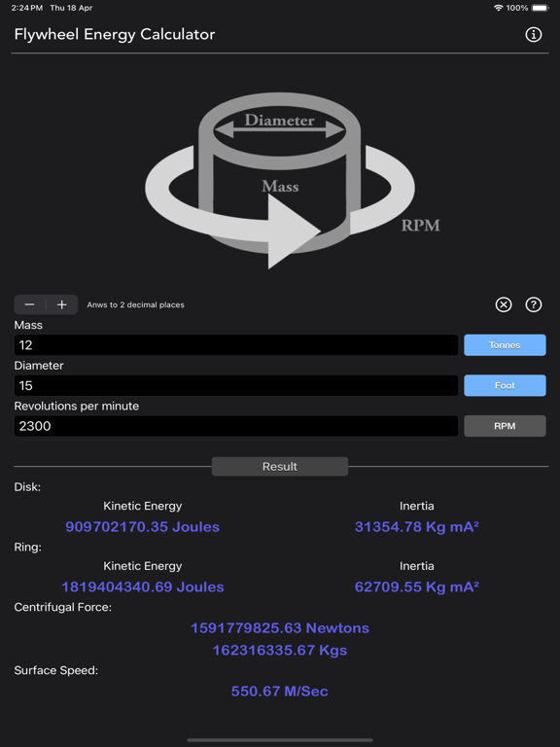
Task: Tap Disk kinetic energy 909702170.35 Joules
Action: (x=142, y=527)
